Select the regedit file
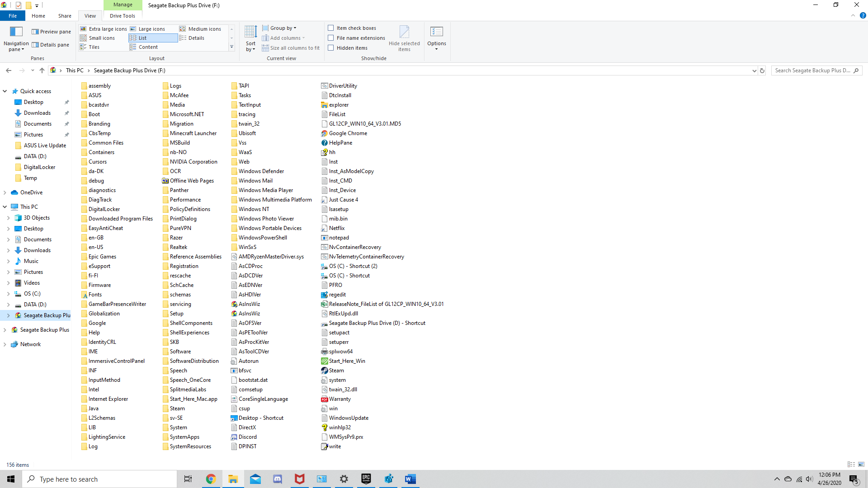The height and width of the screenshot is (488, 868). point(333,295)
